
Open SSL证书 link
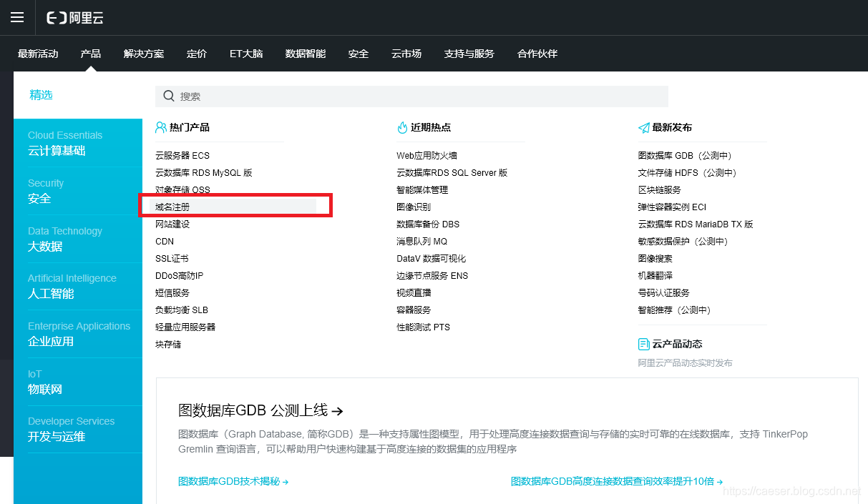(x=172, y=258)
